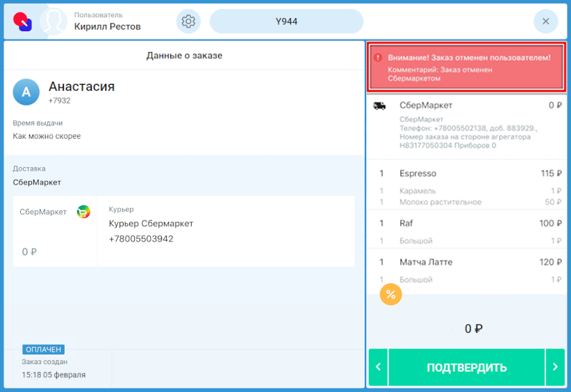Click the ОПЛАЧЕН status badge
The height and width of the screenshot is (392, 571).
point(43,350)
